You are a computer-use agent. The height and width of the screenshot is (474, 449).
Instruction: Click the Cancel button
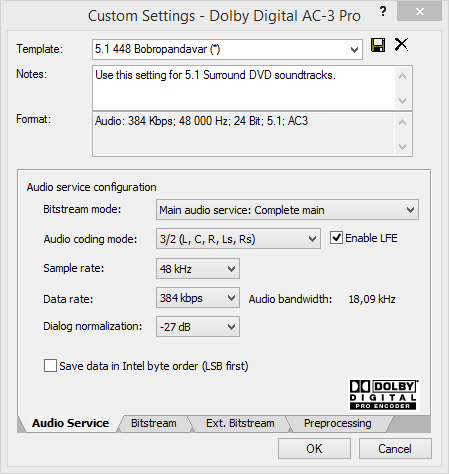point(395,449)
